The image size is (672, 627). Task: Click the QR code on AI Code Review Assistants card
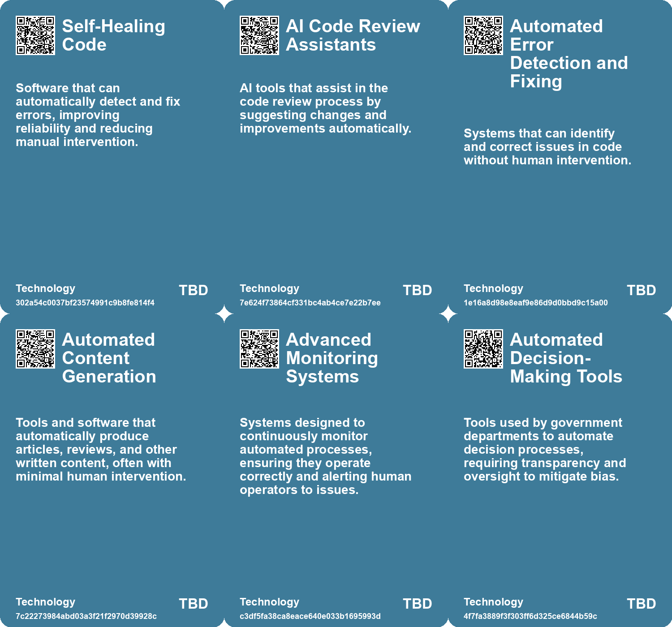[x=259, y=35]
